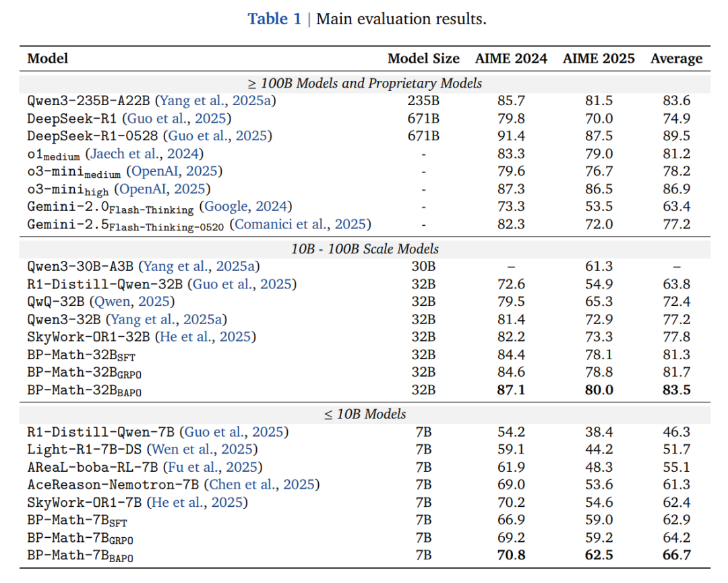Click the BP-Math-32B BAPO model name
The height and width of the screenshot is (583, 728).
[x=84, y=391]
